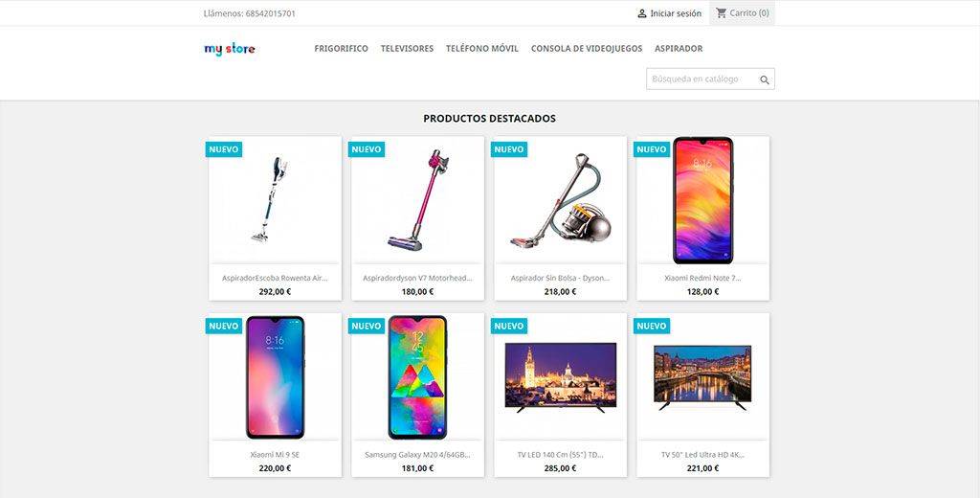Open the TV 50" Led Ultra HD image

(703, 377)
